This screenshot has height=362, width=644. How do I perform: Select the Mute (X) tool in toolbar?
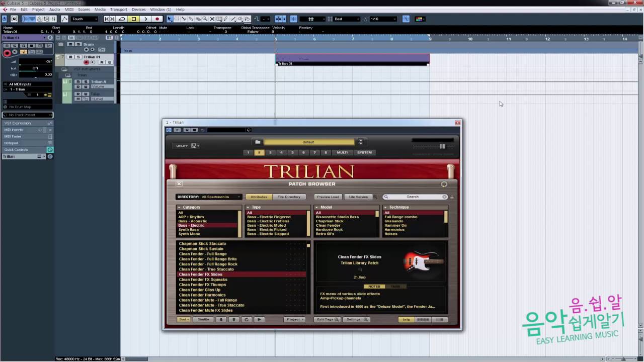pos(212,19)
